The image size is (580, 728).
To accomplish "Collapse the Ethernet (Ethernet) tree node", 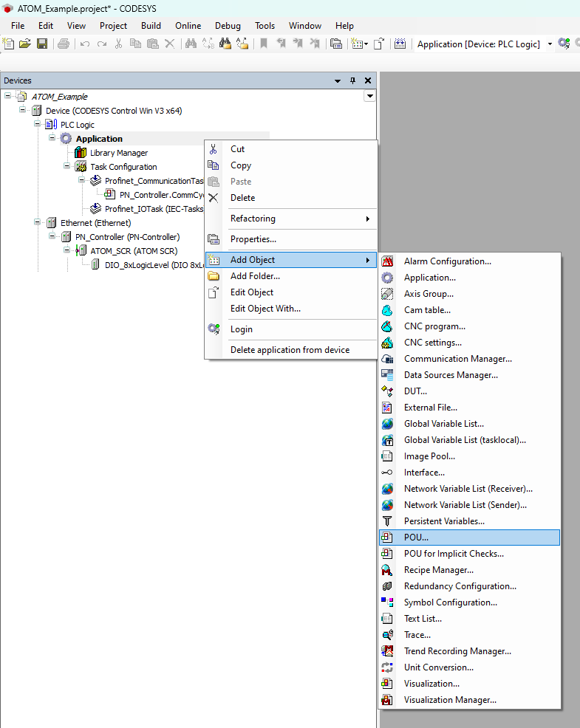I will click(38, 222).
